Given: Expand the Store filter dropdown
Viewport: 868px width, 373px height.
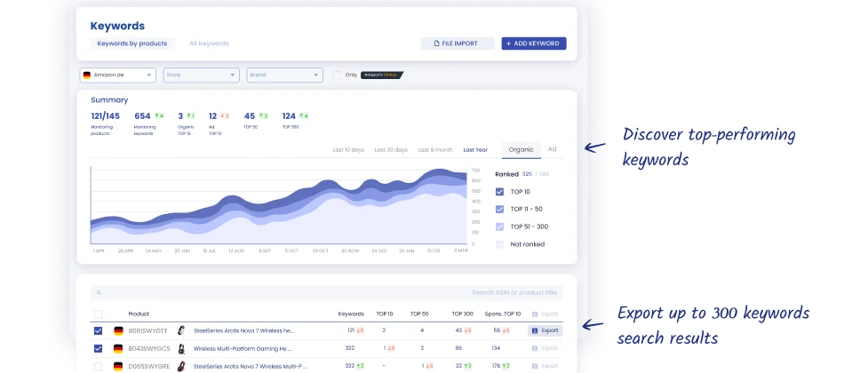Looking at the screenshot, I should tap(201, 75).
